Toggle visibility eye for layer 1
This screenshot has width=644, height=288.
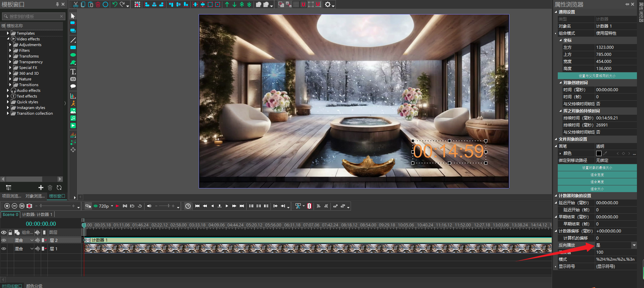coord(4,249)
